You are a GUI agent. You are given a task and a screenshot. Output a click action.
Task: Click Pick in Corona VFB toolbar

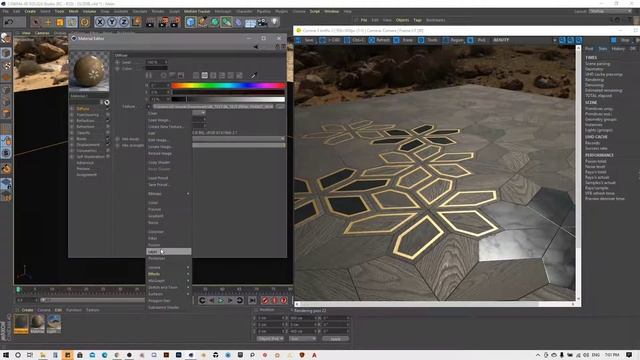pos(477,40)
